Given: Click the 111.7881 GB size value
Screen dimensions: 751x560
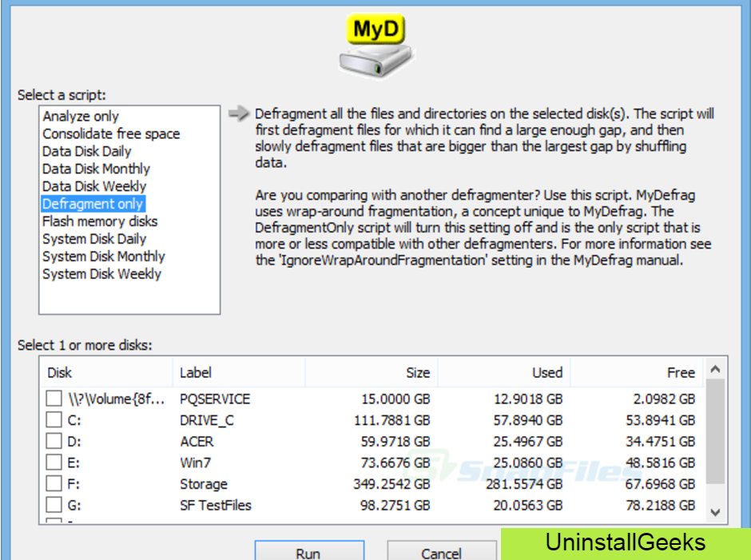Looking at the screenshot, I should coord(392,420).
